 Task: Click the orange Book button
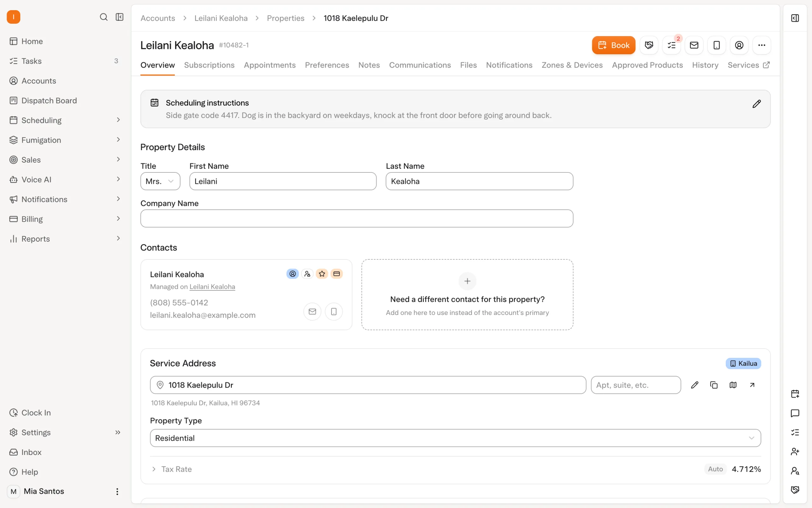tap(613, 45)
